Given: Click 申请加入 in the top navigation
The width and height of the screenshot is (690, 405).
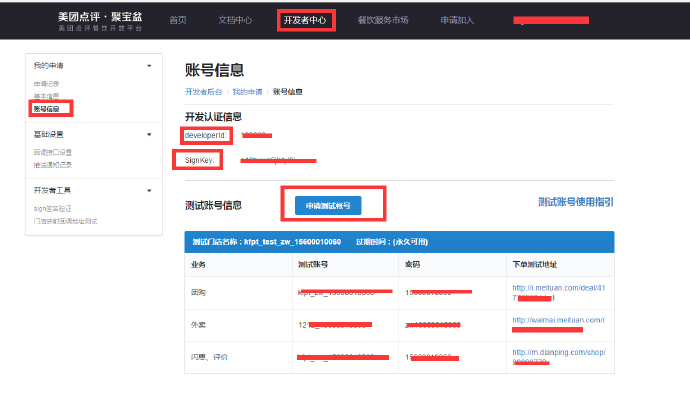Looking at the screenshot, I should pyautogui.click(x=457, y=20).
